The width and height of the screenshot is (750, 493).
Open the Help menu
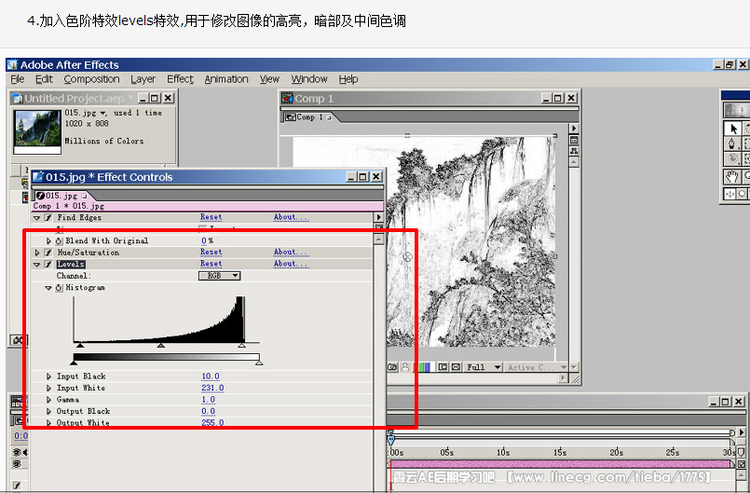click(348, 79)
